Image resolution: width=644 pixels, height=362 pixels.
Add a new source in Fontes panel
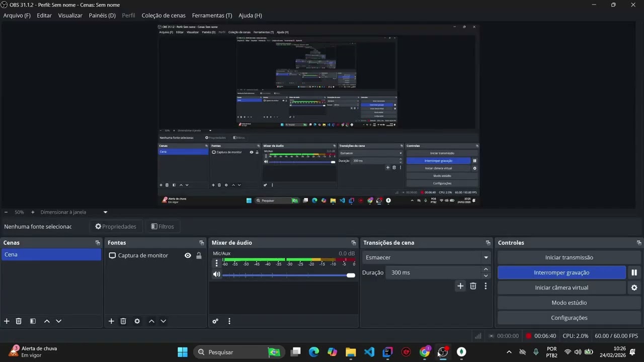(111, 321)
